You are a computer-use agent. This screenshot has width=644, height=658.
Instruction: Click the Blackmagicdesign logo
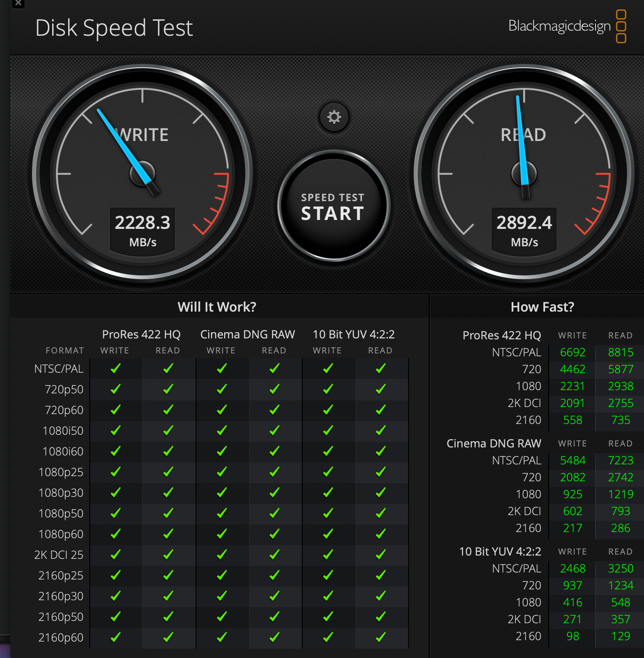[x=567, y=26]
